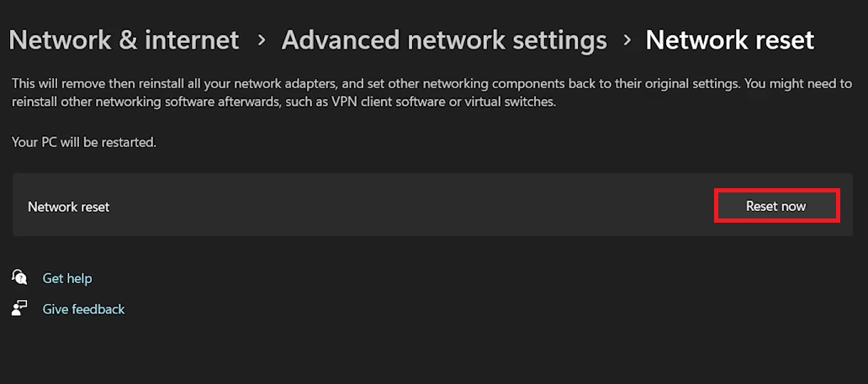Open the Give feedback link
The width and height of the screenshot is (868, 384).
click(x=83, y=309)
